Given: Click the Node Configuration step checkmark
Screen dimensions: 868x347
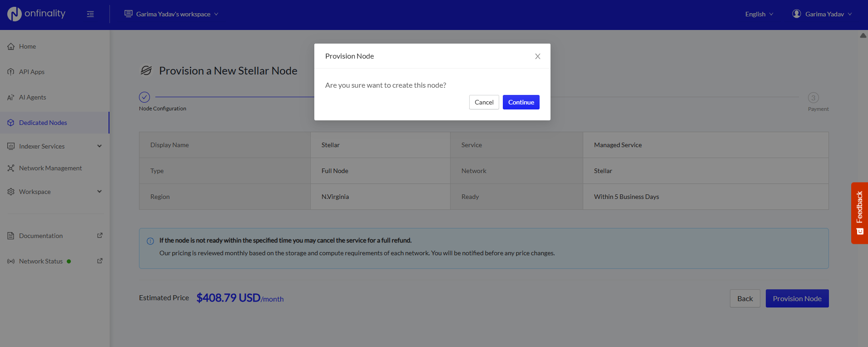Looking at the screenshot, I should tap(144, 97).
